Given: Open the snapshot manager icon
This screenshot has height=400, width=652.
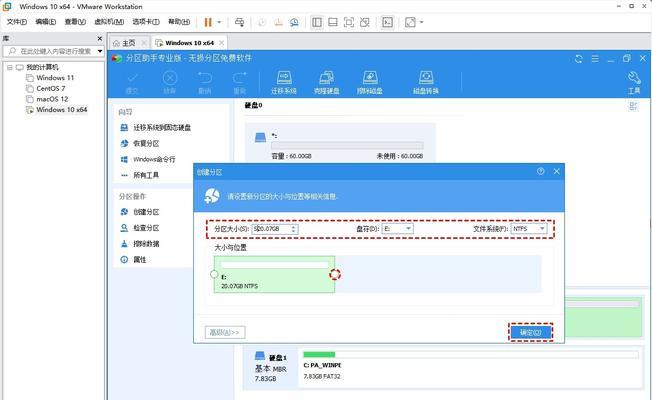Looking at the screenshot, I should click(294, 22).
